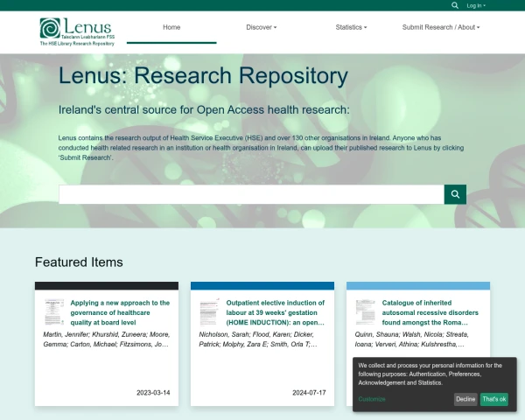Open 'Catalogue of inherited autosomal recessive disorders' link
Image resolution: width=525 pixels, height=420 pixels.
coord(430,312)
